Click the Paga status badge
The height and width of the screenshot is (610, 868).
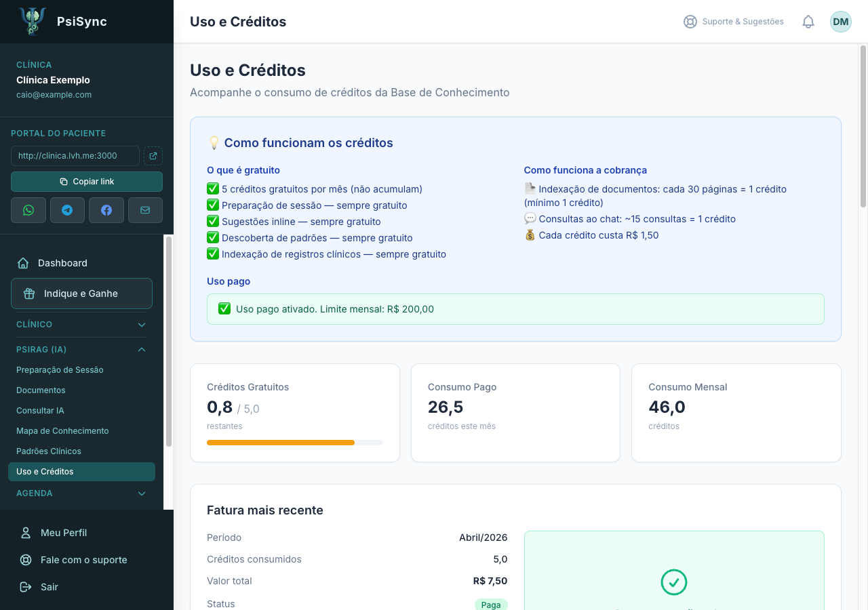(x=491, y=605)
